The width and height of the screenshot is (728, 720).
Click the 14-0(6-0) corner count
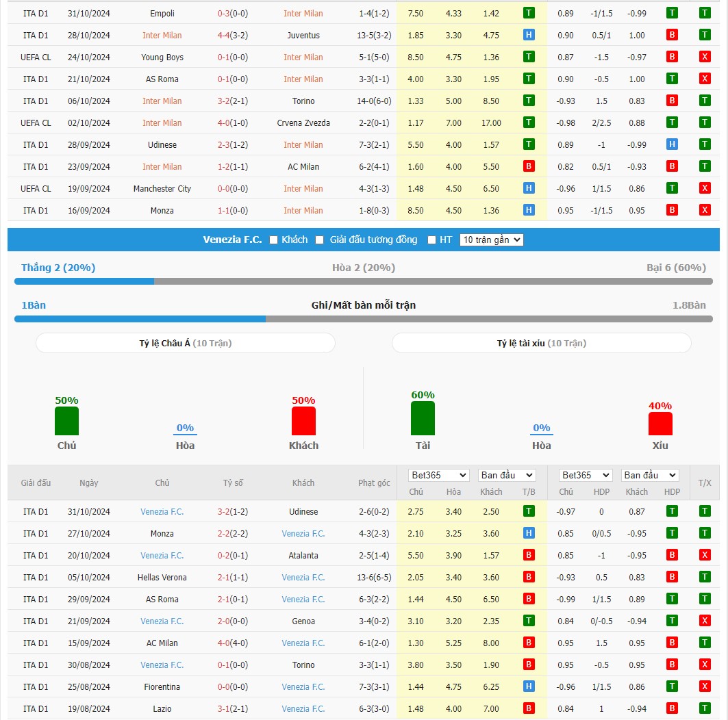[x=374, y=101]
